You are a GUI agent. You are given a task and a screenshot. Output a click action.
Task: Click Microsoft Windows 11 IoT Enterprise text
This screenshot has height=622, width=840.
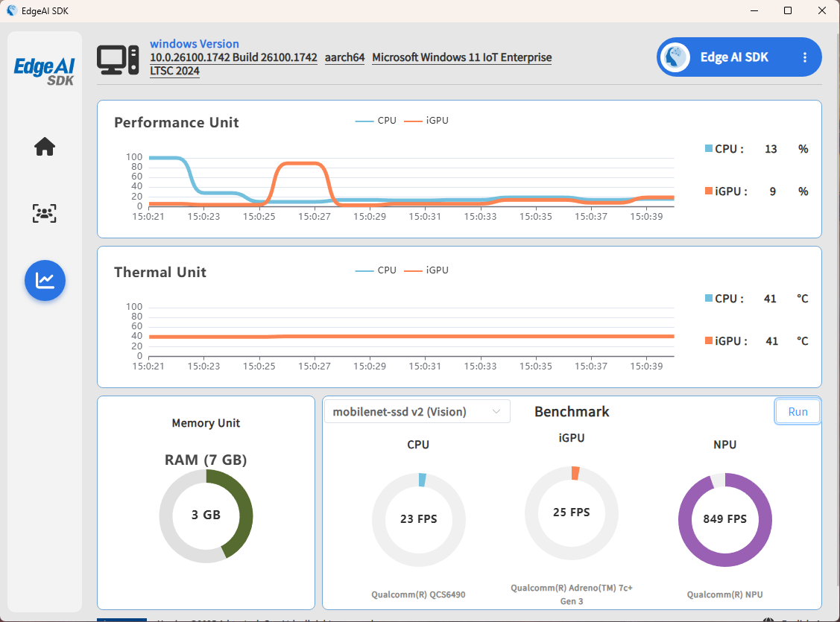point(462,57)
